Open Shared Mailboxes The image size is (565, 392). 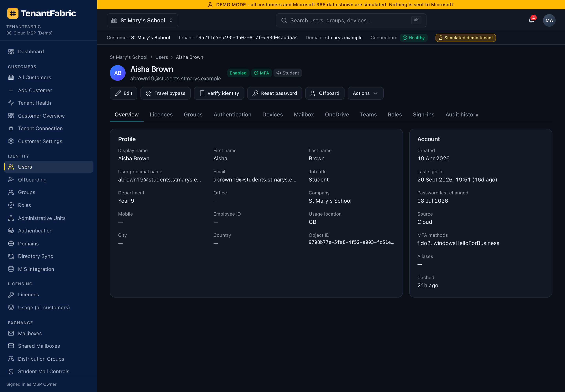pyautogui.click(x=49, y=346)
